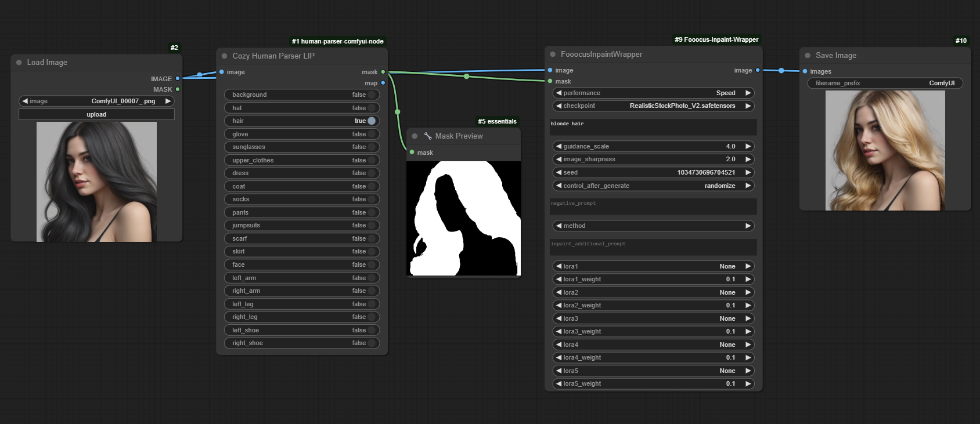
Task: Click the IMAGE output socket on Load Image
Action: 178,78
